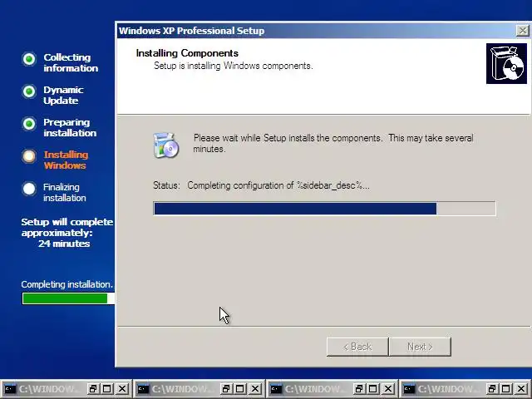Click the Dynamic Update step bullet
This screenshot has width=532, height=399.
(x=29, y=91)
